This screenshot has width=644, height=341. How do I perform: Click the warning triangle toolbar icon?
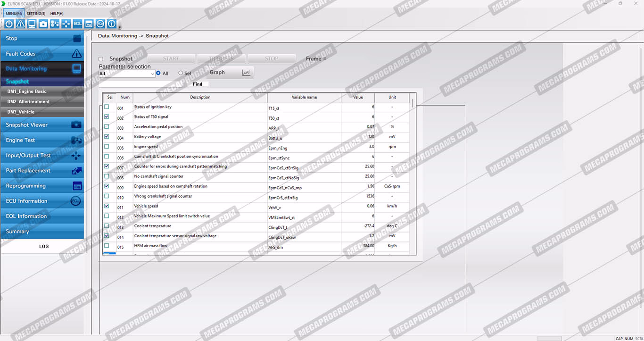(x=20, y=24)
